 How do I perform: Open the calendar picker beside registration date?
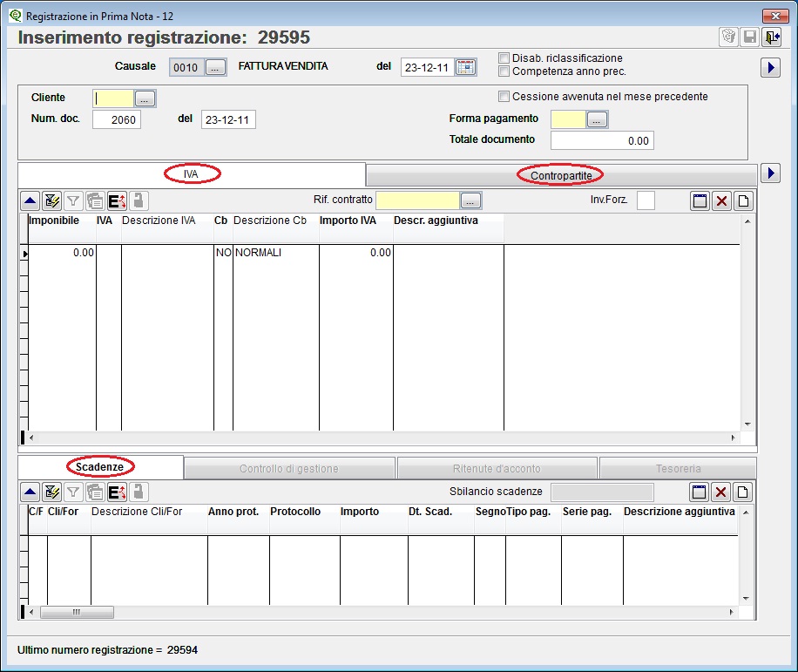(x=466, y=67)
